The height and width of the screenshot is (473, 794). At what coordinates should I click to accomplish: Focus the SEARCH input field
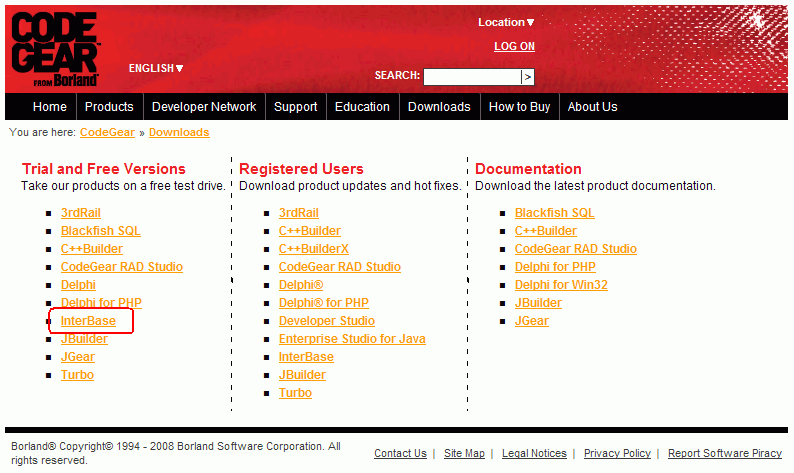click(472, 77)
